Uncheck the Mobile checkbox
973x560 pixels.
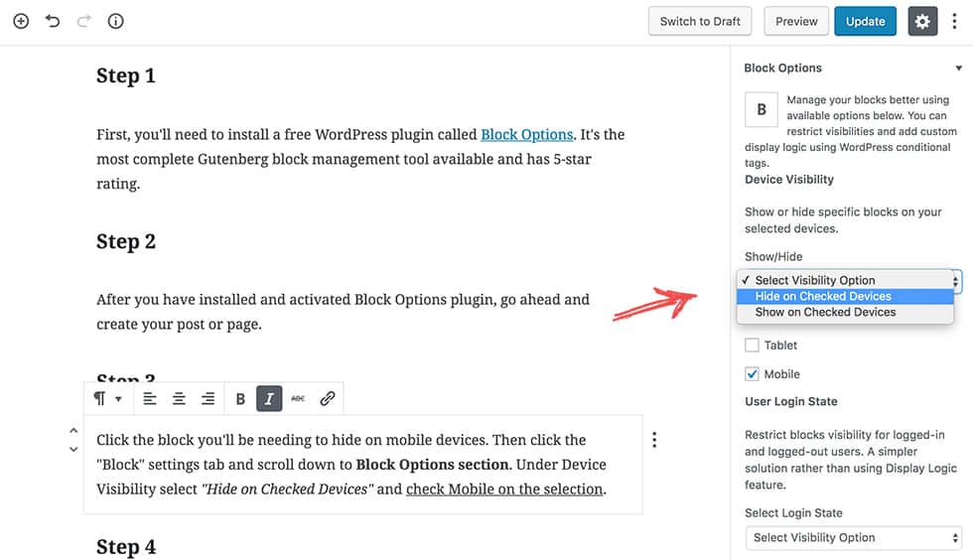click(x=752, y=374)
